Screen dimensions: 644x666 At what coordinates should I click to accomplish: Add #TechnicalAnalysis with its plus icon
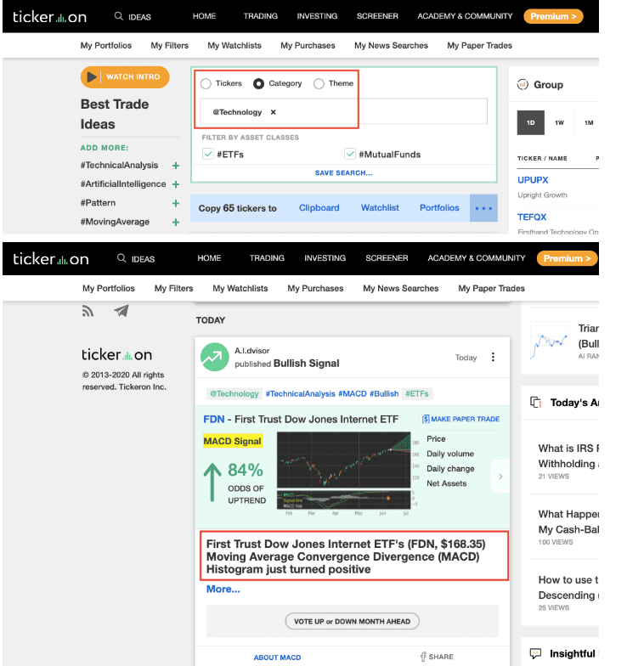point(175,166)
